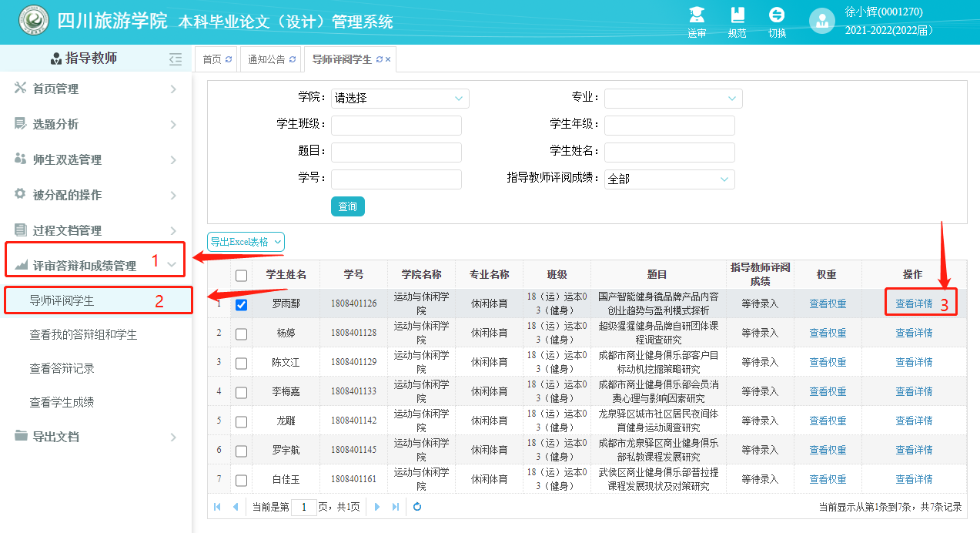Open the 规范 book icon

tap(737, 16)
